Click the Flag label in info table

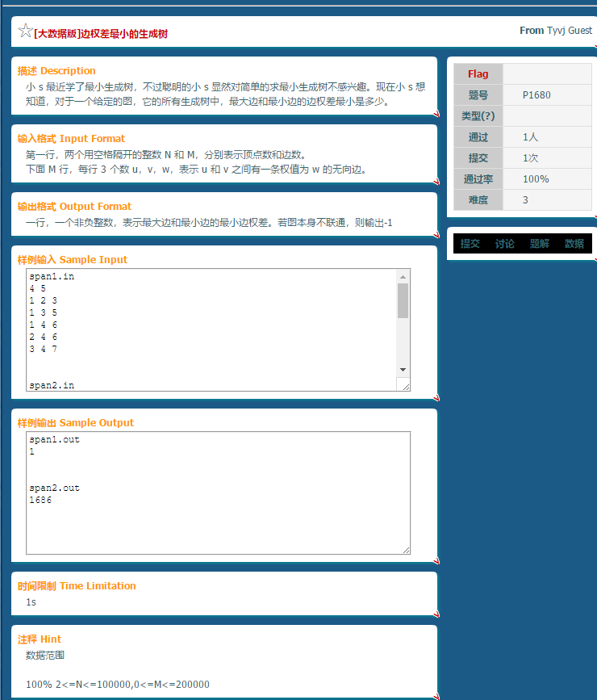[478, 74]
